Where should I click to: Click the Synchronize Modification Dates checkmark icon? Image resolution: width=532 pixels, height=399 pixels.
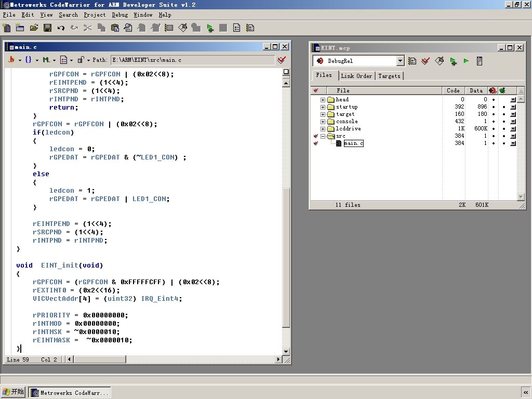(425, 61)
